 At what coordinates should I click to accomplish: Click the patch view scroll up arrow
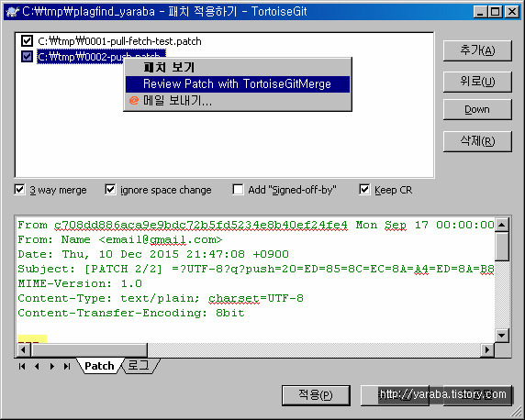501,225
